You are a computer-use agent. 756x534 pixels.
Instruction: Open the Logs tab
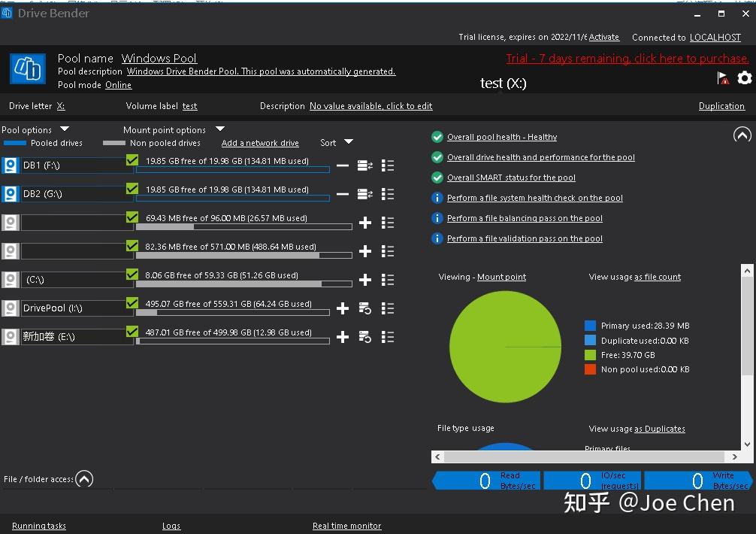[x=171, y=526]
